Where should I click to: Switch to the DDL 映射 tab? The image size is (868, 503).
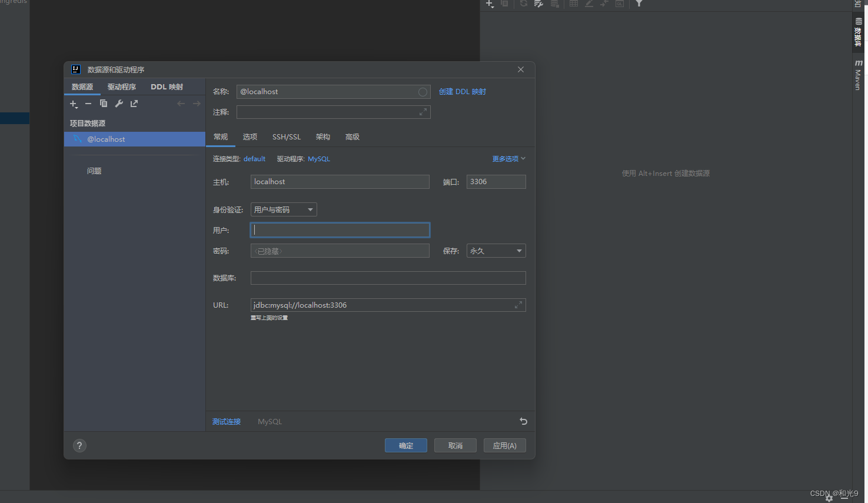(167, 86)
